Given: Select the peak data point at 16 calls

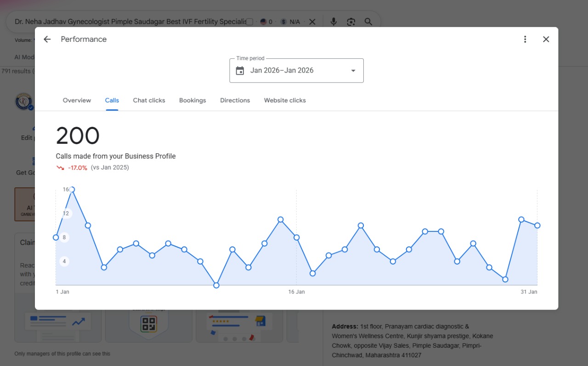Looking at the screenshot, I should click(72, 189).
